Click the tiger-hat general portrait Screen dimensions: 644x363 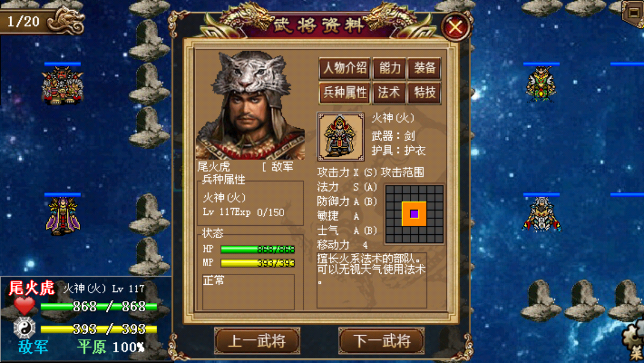click(251, 105)
